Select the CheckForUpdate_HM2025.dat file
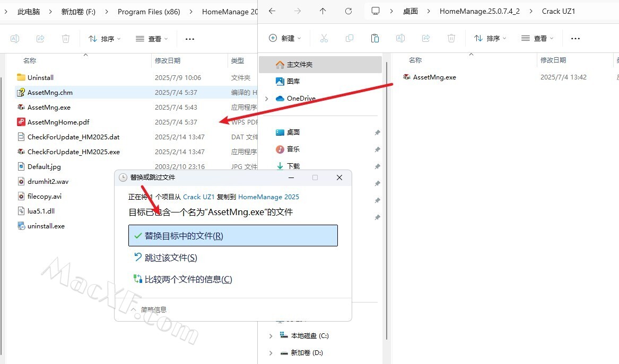Image resolution: width=619 pixels, height=364 pixels. tap(73, 137)
